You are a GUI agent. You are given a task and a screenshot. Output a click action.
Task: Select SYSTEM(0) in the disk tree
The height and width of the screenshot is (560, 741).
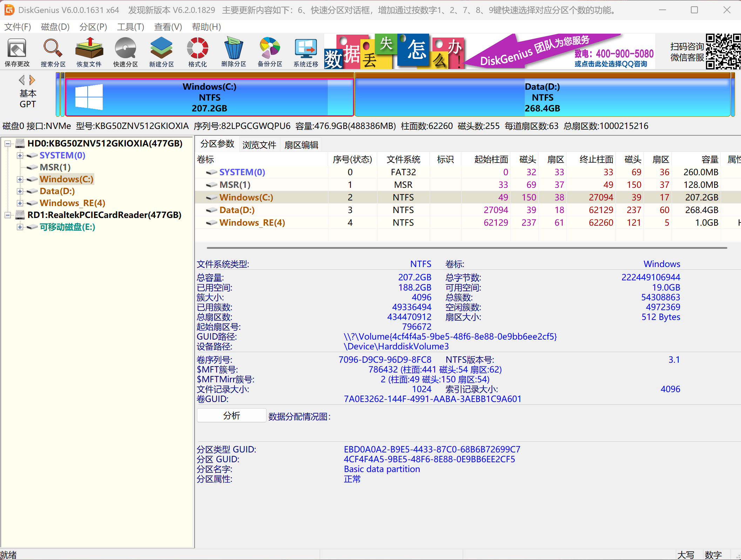click(x=62, y=156)
